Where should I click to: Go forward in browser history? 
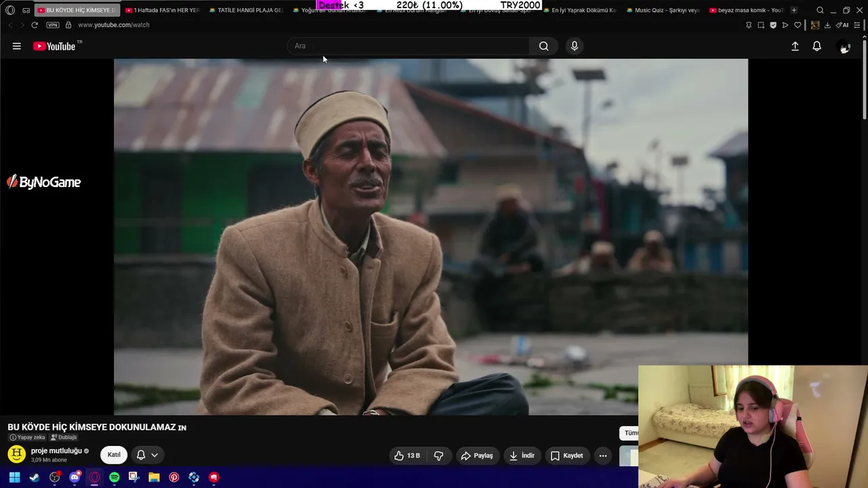coord(22,25)
